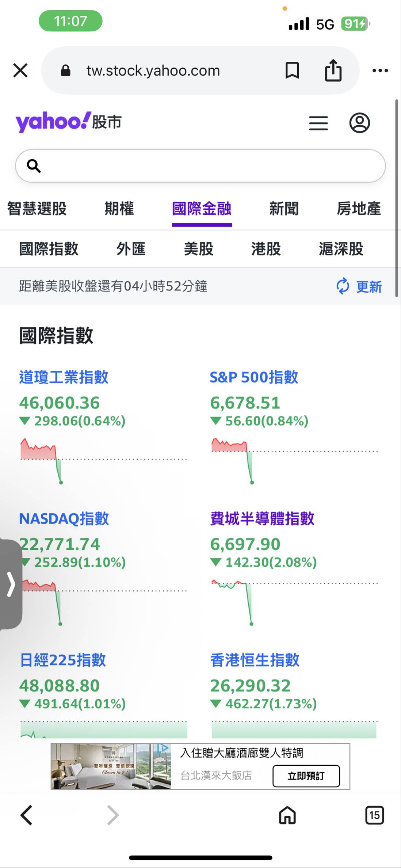This screenshot has height=868, width=401.
Task: Open the 費城半導體指數 link
Action: click(262, 518)
